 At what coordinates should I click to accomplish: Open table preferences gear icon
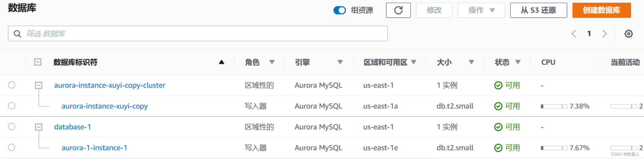[x=628, y=34]
